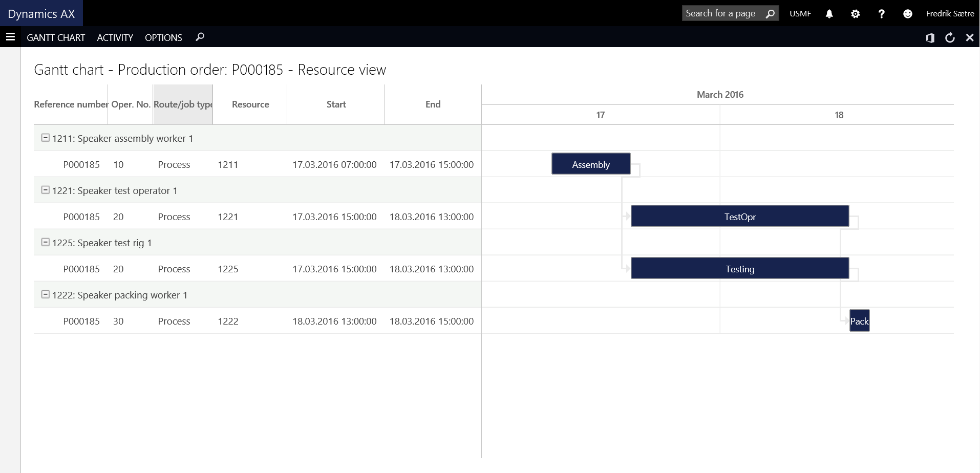
Task: Click the feedback smiley icon
Action: (x=907, y=14)
